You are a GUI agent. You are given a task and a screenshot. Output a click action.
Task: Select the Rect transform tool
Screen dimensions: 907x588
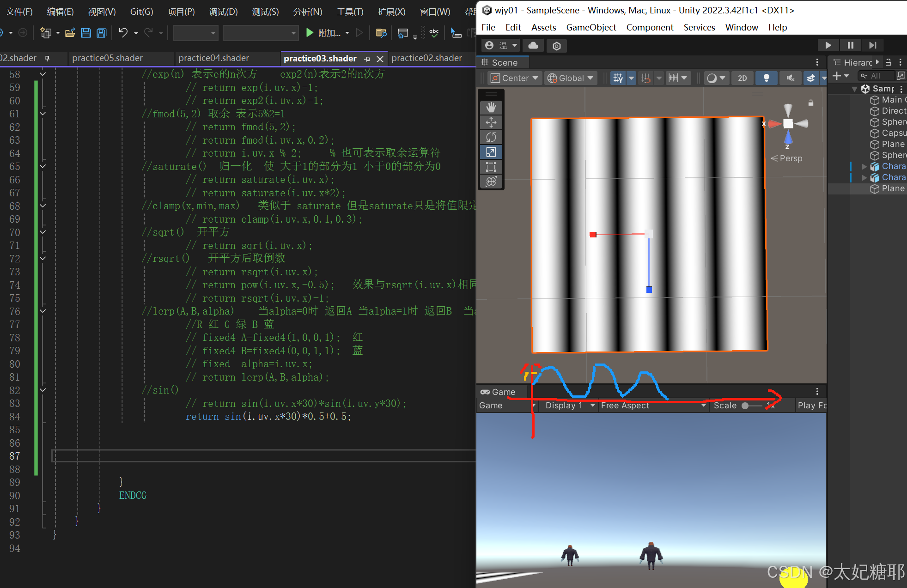(x=491, y=167)
